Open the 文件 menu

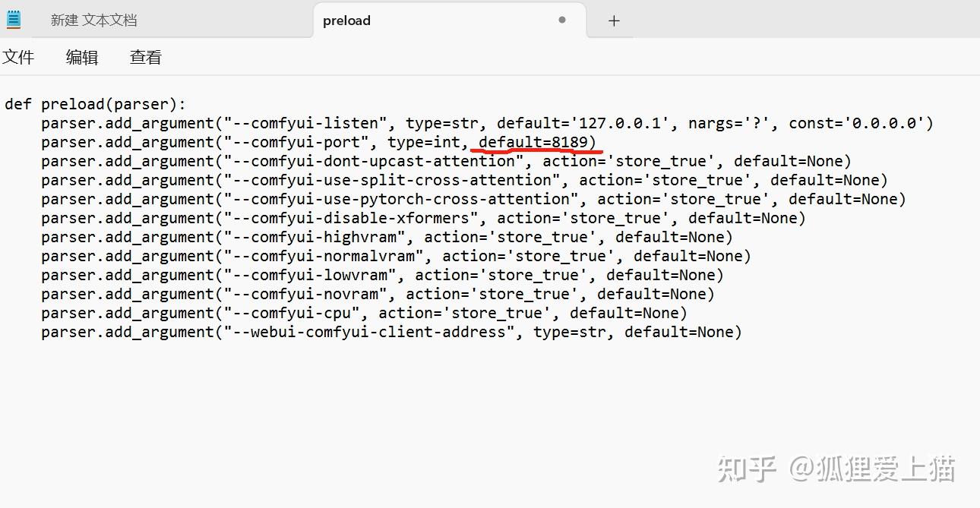(18, 57)
